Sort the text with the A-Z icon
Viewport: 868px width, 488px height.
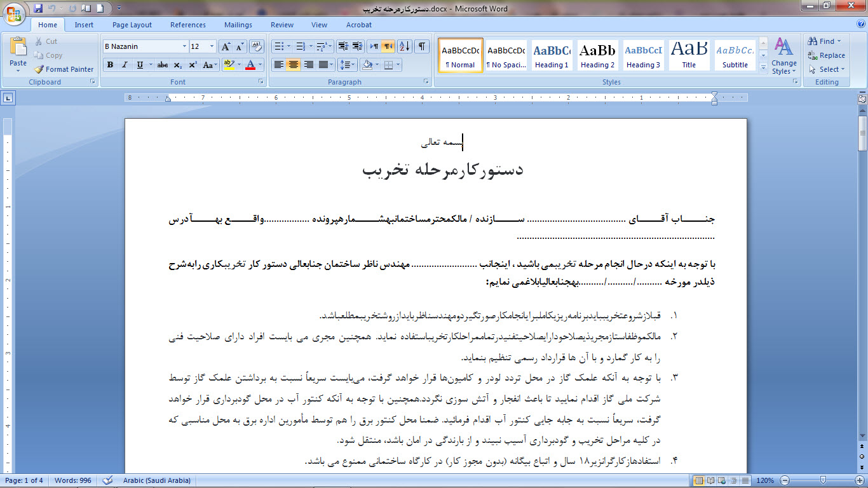(405, 46)
